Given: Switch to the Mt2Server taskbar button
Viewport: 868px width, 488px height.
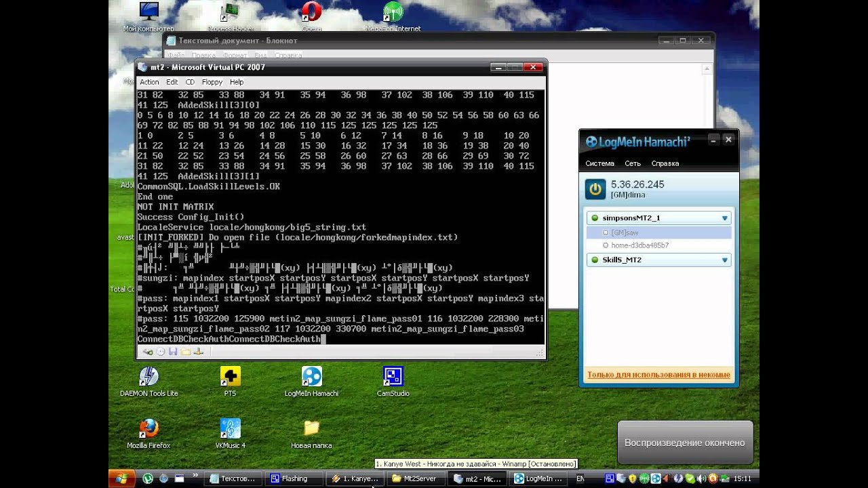Looking at the screenshot, I should point(417,479).
